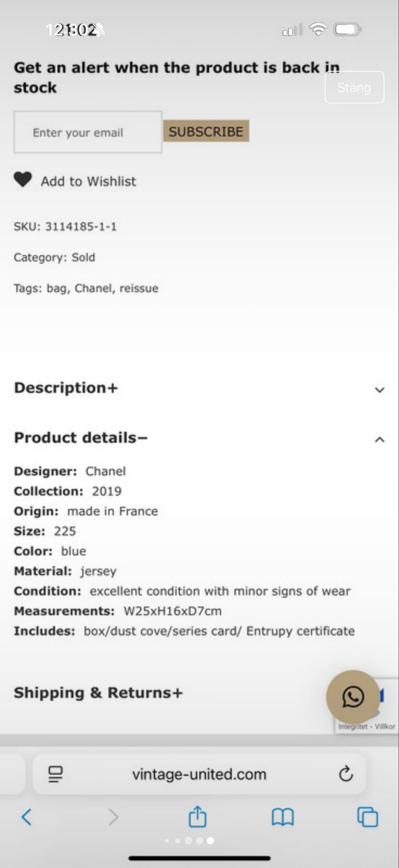
Task: Go back with Safari back arrow
Action: tap(27, 817)
